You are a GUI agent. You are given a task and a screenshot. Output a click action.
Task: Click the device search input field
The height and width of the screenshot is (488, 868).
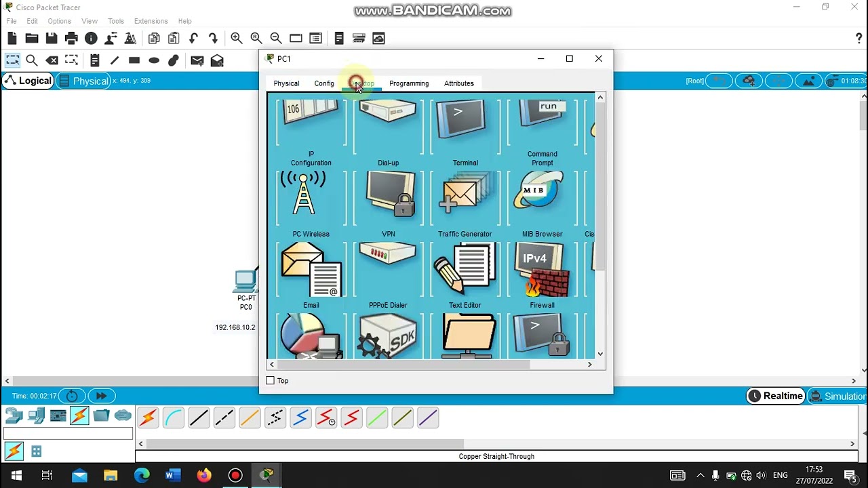68,434
